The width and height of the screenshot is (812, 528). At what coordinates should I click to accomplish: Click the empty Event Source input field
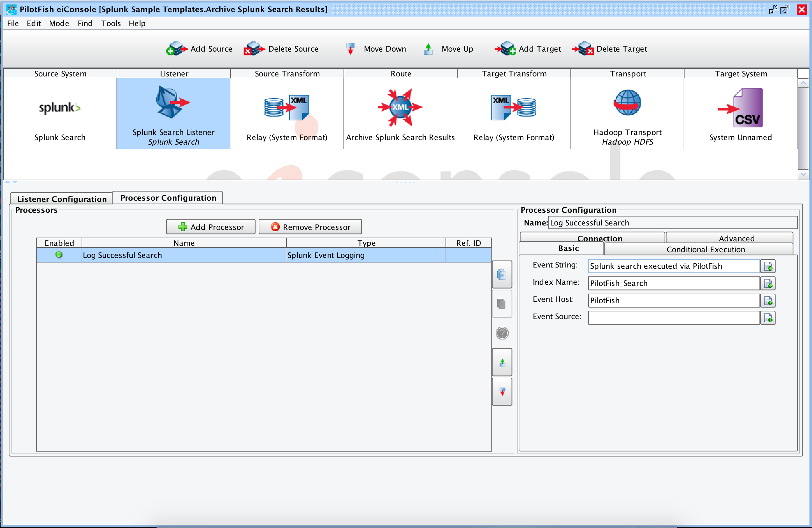(x=674, y=318)
